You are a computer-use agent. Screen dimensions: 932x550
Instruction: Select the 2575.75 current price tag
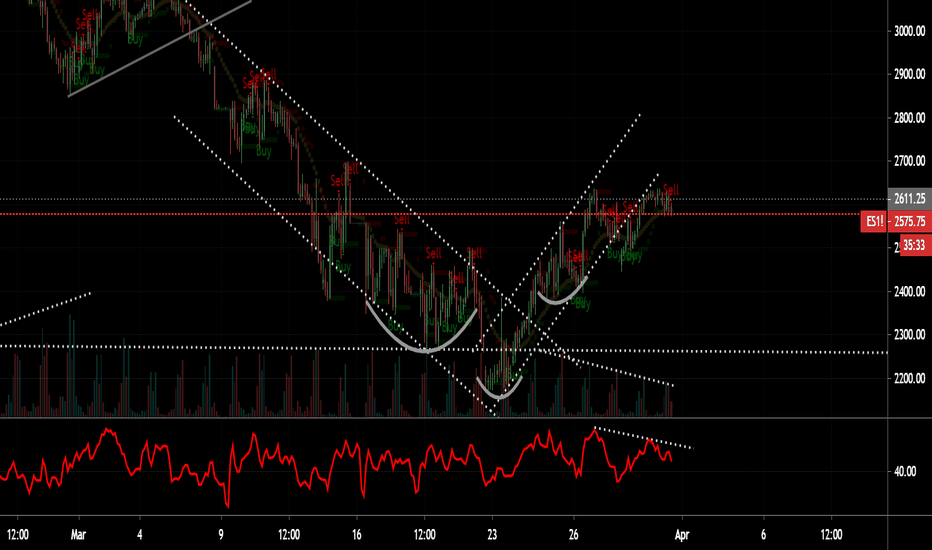[909, 221]
